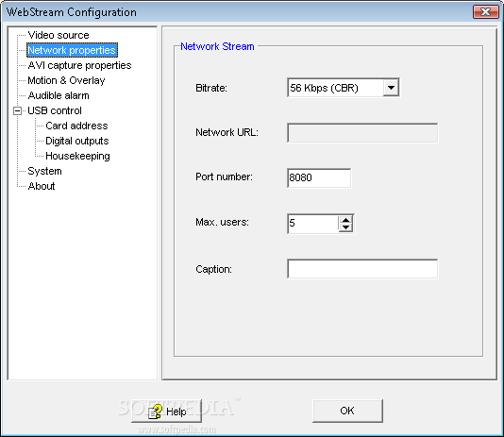Open Motion & Overlay settings
Screen dimensions: 504x437
point(66,80)
